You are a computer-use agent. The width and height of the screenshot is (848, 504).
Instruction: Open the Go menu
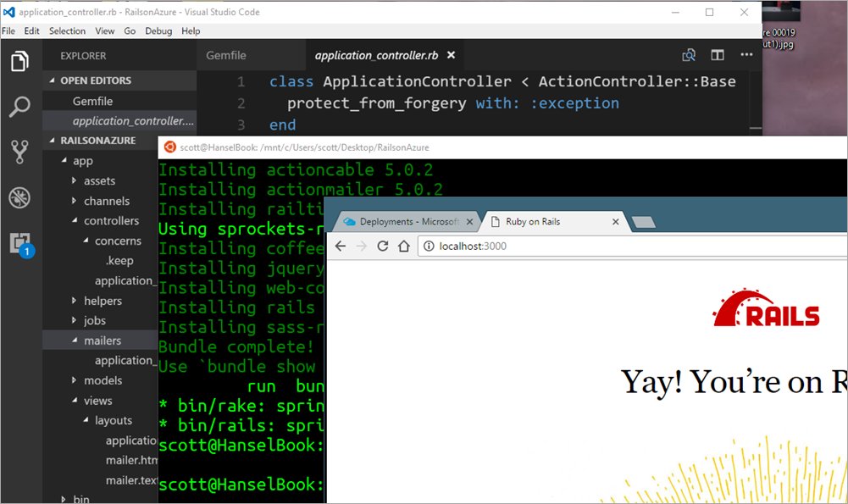[x=130, y=30]
